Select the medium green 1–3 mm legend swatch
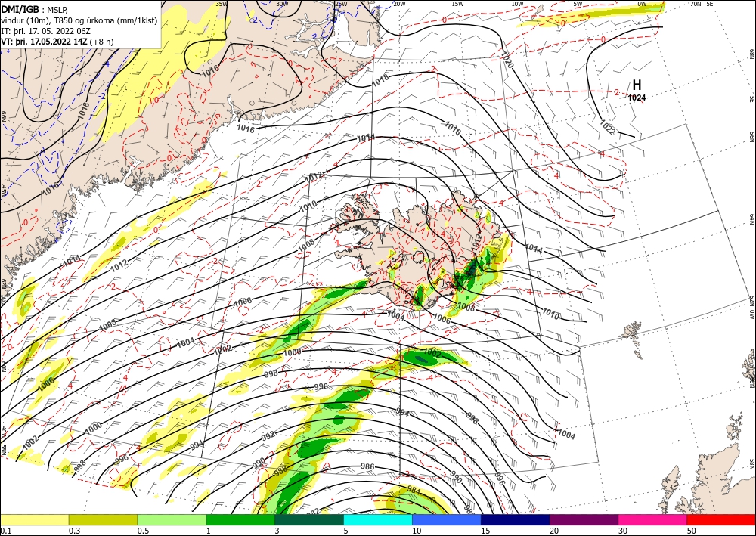This screenshot has height=536, width=756. [240, 519]
